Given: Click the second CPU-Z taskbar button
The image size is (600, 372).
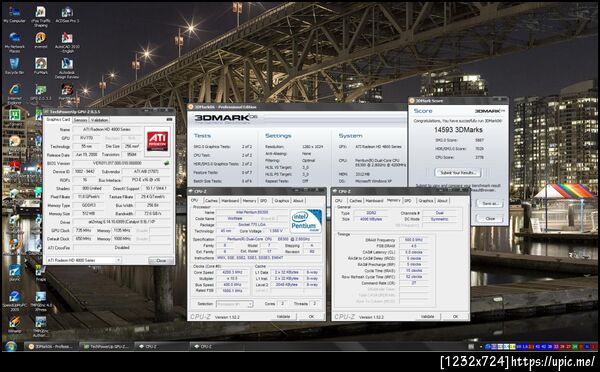Looking at the screenshot, I should pyautogui.click(x=217, y=346).
